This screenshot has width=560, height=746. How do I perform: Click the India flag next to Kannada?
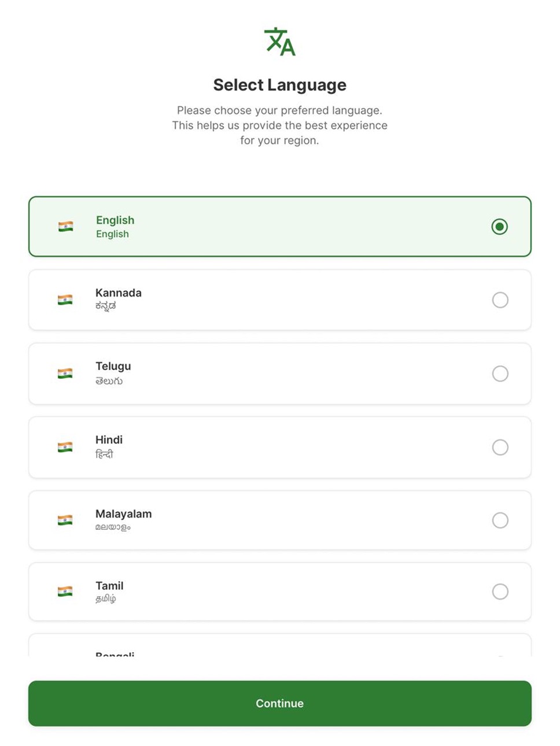coord(65,300)
